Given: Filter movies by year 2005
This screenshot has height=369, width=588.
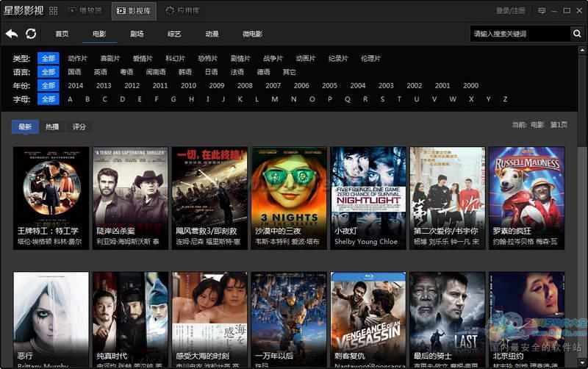Looking at the screenshot, I should click(329, 85).
